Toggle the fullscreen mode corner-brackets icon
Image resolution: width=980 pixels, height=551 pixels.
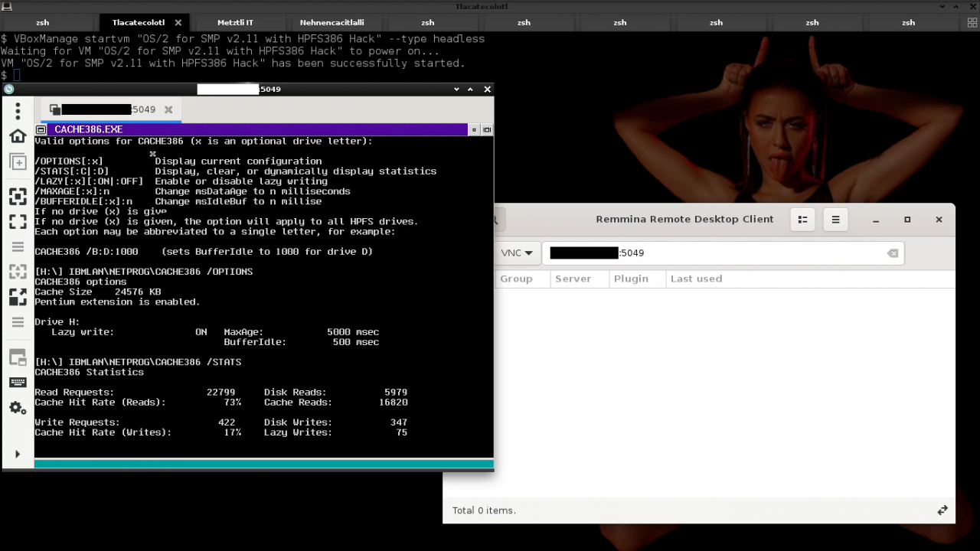point(18,222)
